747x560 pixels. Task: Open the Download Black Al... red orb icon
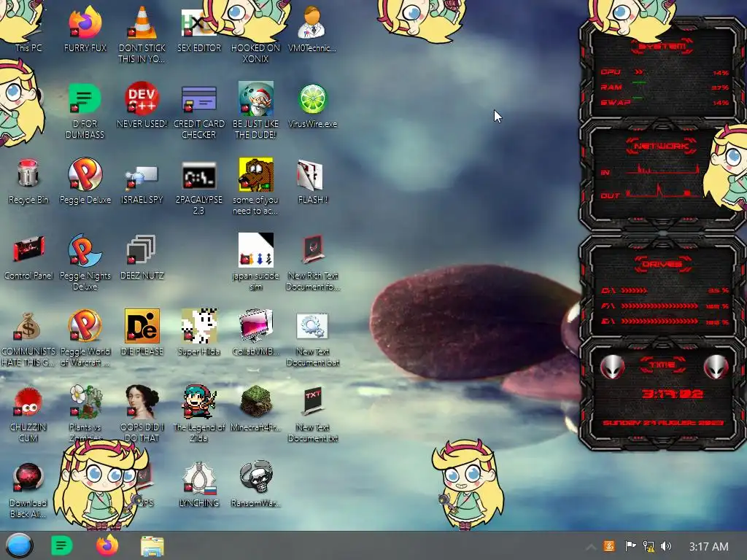point(28,477)
